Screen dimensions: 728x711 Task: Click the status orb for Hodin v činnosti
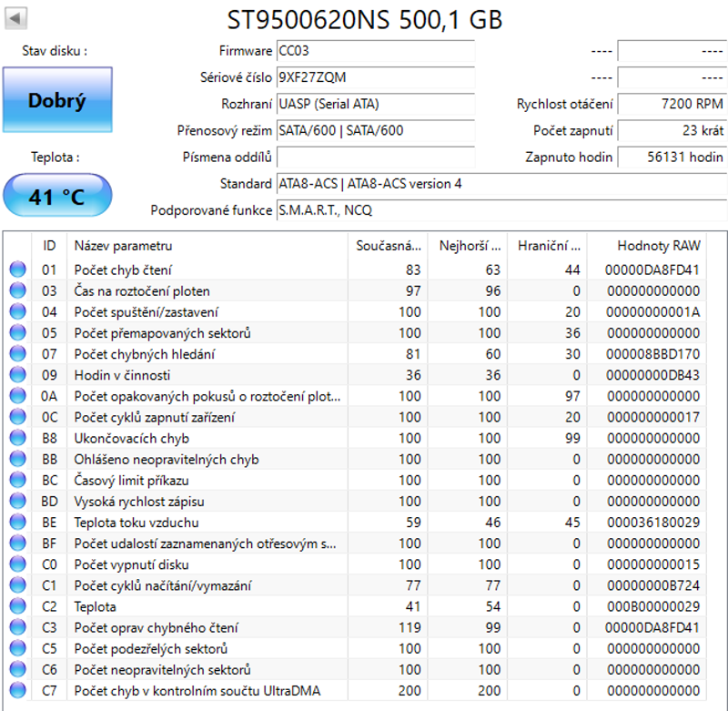pos(17,375)
